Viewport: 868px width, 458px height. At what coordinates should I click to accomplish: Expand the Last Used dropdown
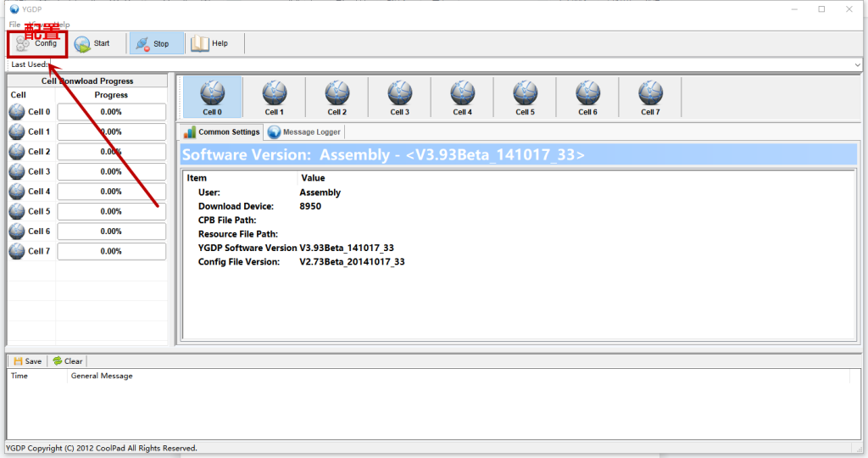(x=858, y=65)
